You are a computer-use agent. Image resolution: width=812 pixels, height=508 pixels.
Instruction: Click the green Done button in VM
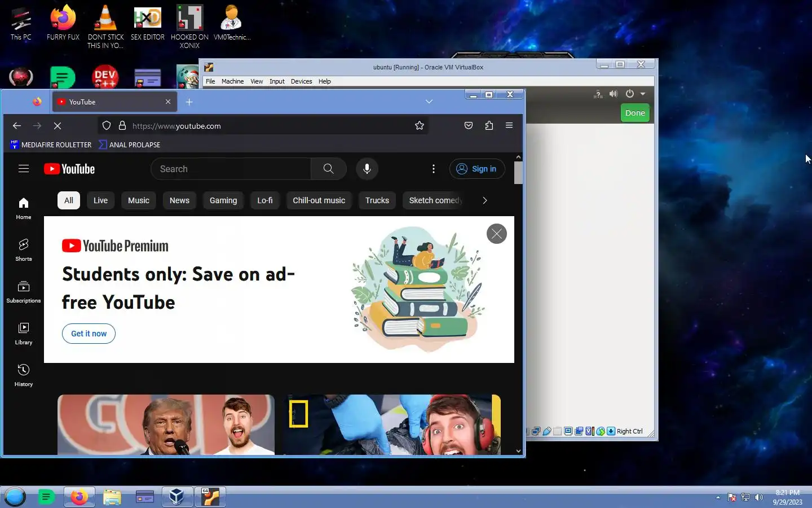(635, 113)
